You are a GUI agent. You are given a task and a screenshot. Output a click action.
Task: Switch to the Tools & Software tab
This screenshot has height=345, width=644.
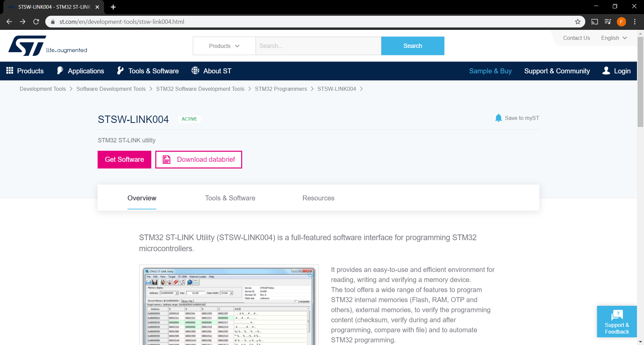230,198
